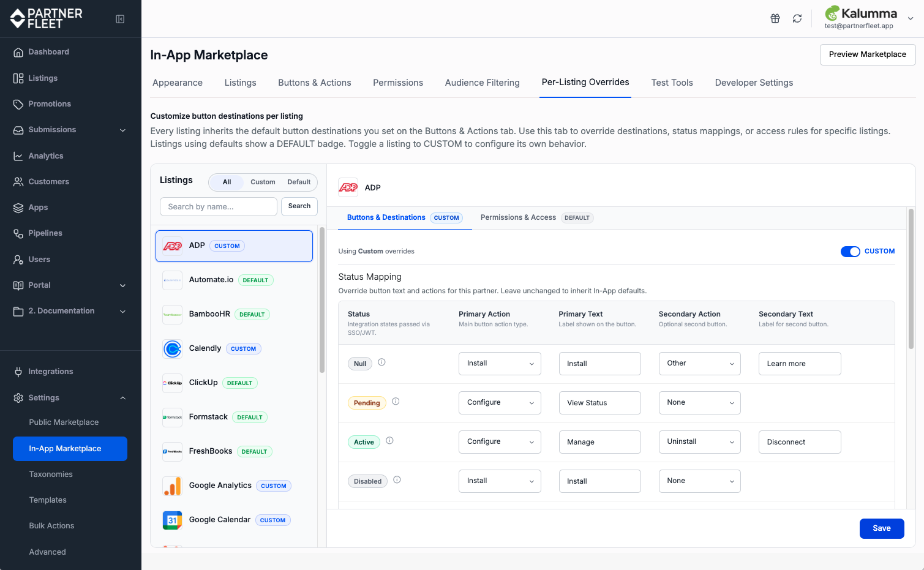This screenshot has width=924, height=570.
Task: Expand the 2. Documentation menu chevron
Action: coord(122,312)
